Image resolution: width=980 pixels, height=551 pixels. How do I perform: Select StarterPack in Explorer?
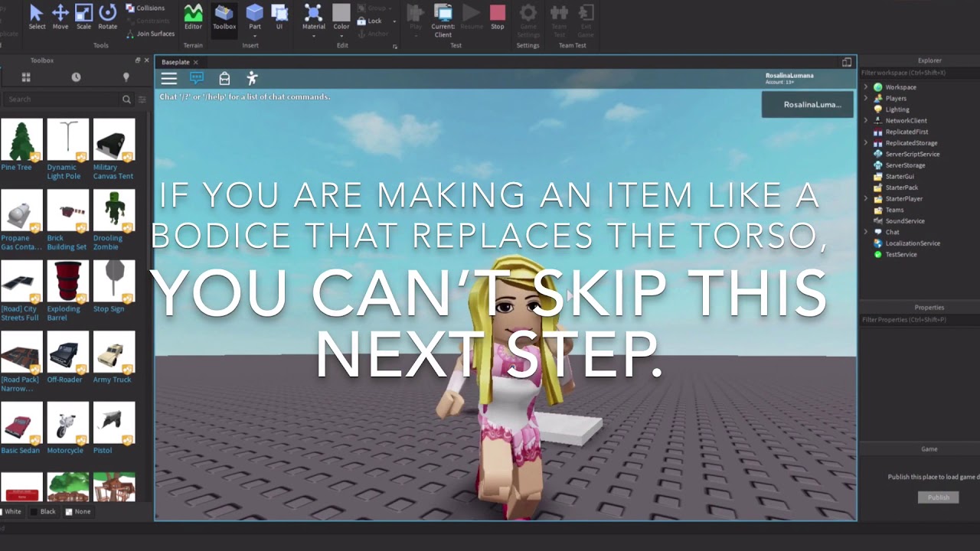pyautogui.click(x=901, y=187)
